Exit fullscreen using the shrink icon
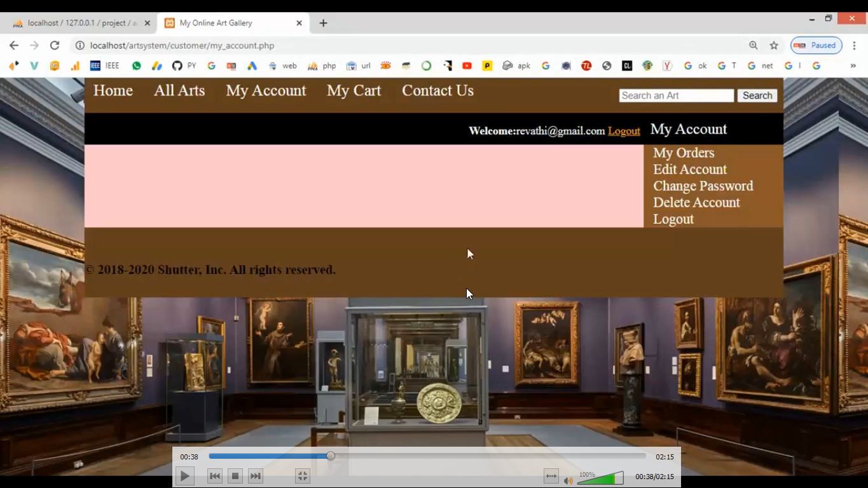Screen dimensions: 868x488 point(303,476)
